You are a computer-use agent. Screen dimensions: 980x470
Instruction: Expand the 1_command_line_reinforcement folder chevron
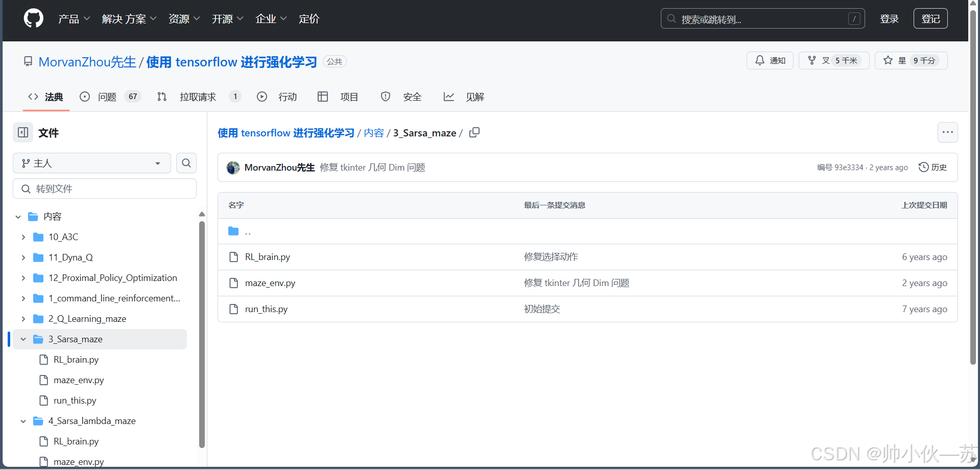pos(23,298)
